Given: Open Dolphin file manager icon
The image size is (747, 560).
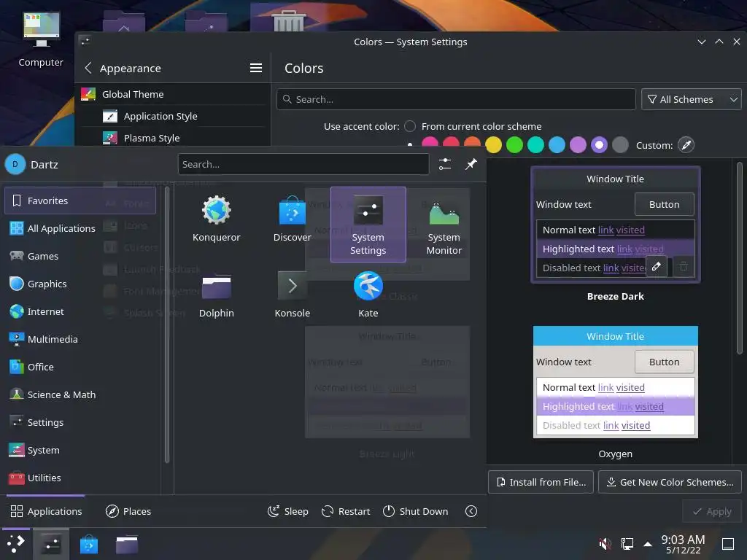Looking at the screenshot, I should tap(216, 295).
